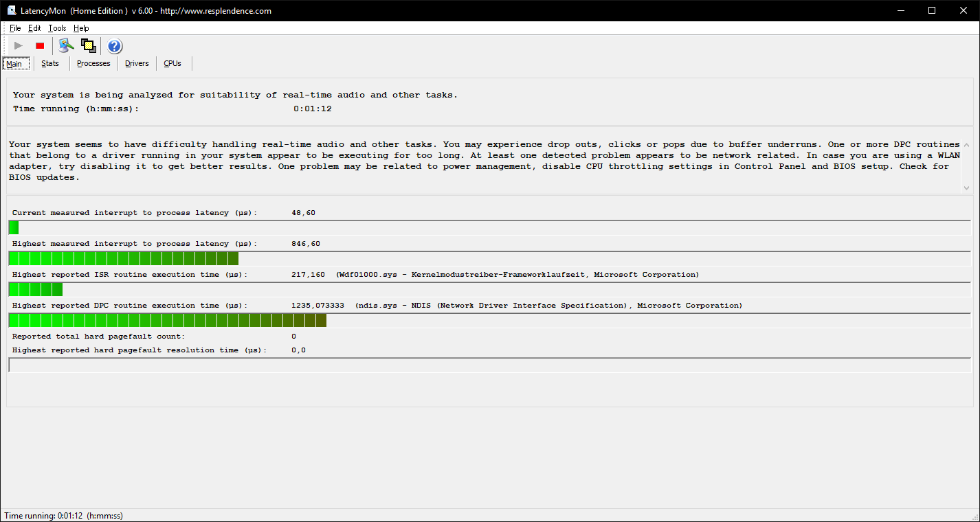Click the 'Your system is being analyzed' headline
The width and height of the screenshot is (980, 522).
pyautogui.click(x=235, y=95)
